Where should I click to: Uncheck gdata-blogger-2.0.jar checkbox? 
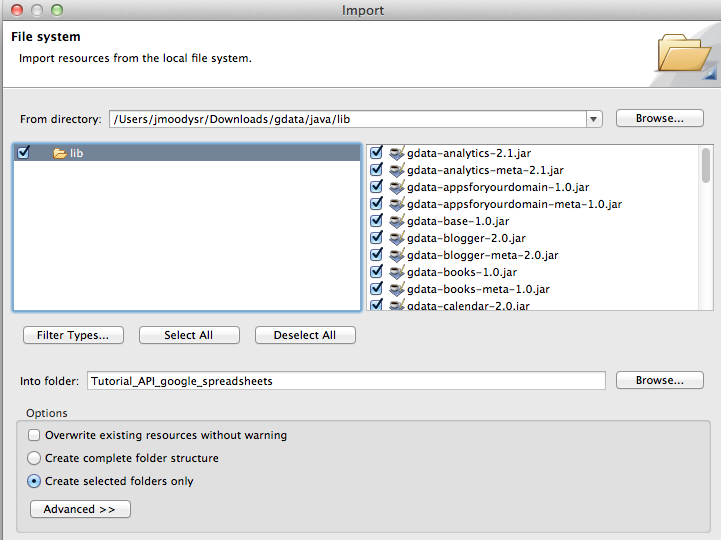pos(377,237)
